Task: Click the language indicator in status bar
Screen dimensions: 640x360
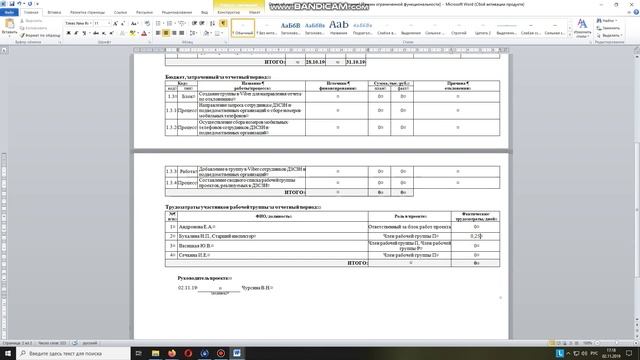Action: [89, 343]
